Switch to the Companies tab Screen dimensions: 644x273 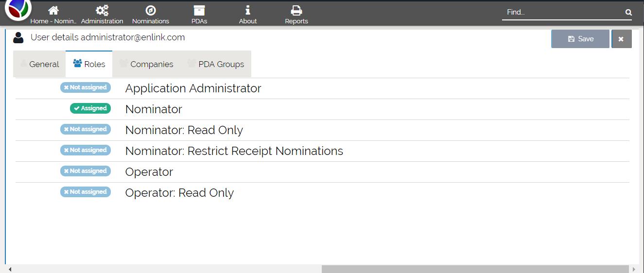[146, 64]
